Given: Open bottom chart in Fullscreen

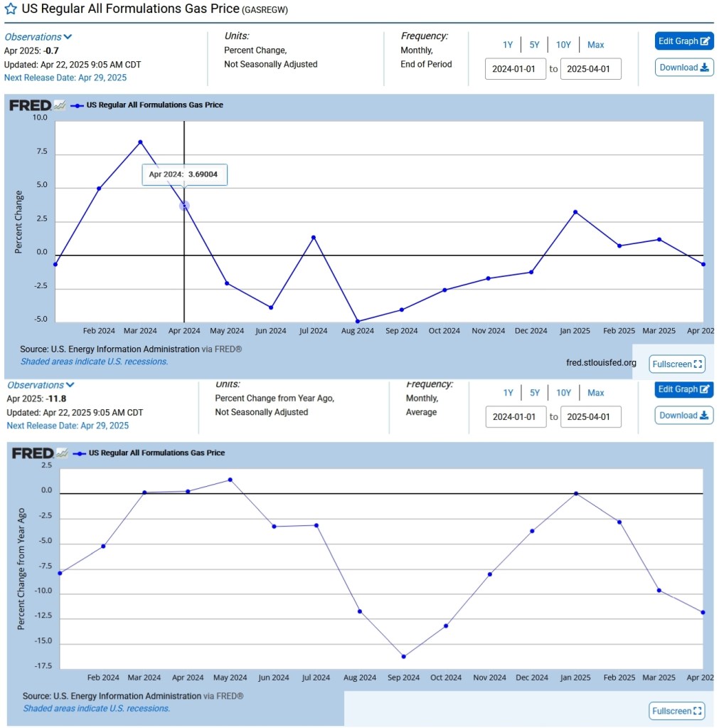Looking at the screenshot, I should (x=677, y=711).
